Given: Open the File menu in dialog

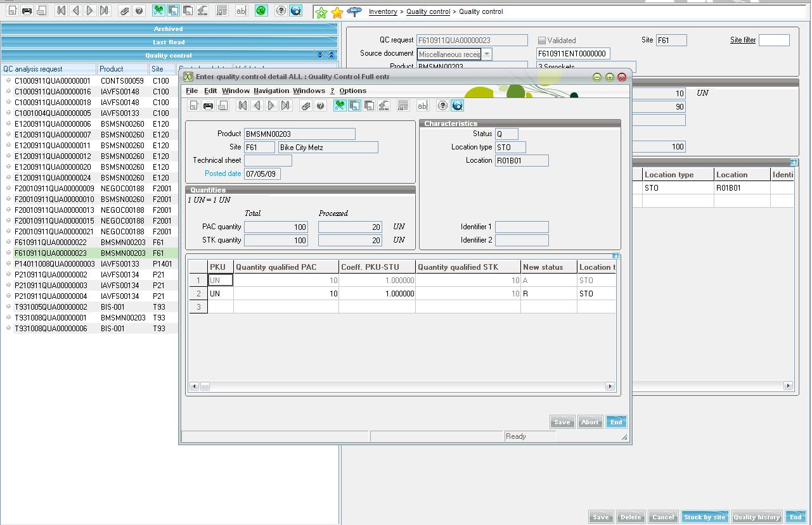Looking at the screenshot, I should pos(191,91).
